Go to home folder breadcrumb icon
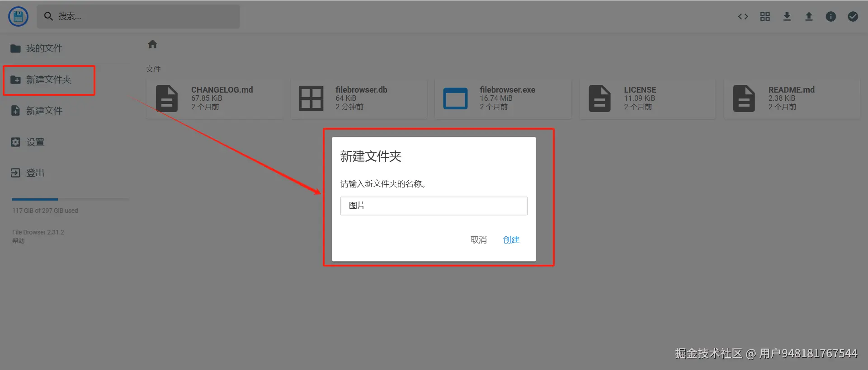Viewport: 868px width, 370px height. tap(152, 44)
